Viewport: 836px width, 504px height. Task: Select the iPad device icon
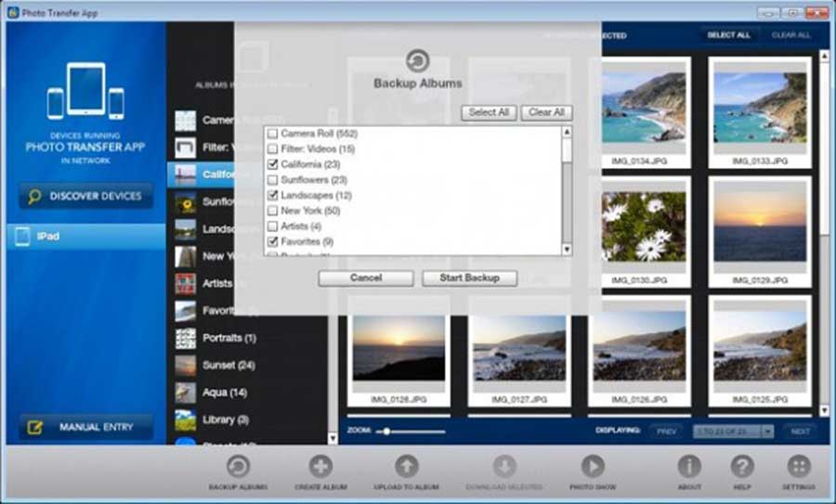point(22,237)
